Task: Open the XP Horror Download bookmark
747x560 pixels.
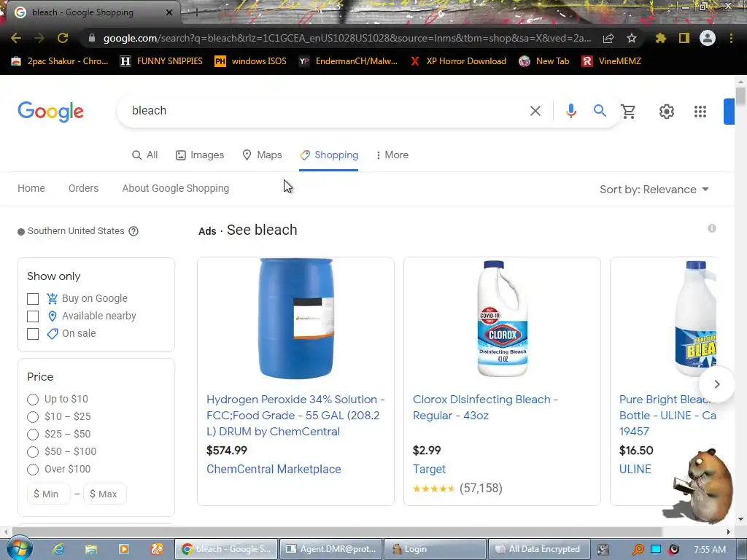Action: tap(460, 61)
